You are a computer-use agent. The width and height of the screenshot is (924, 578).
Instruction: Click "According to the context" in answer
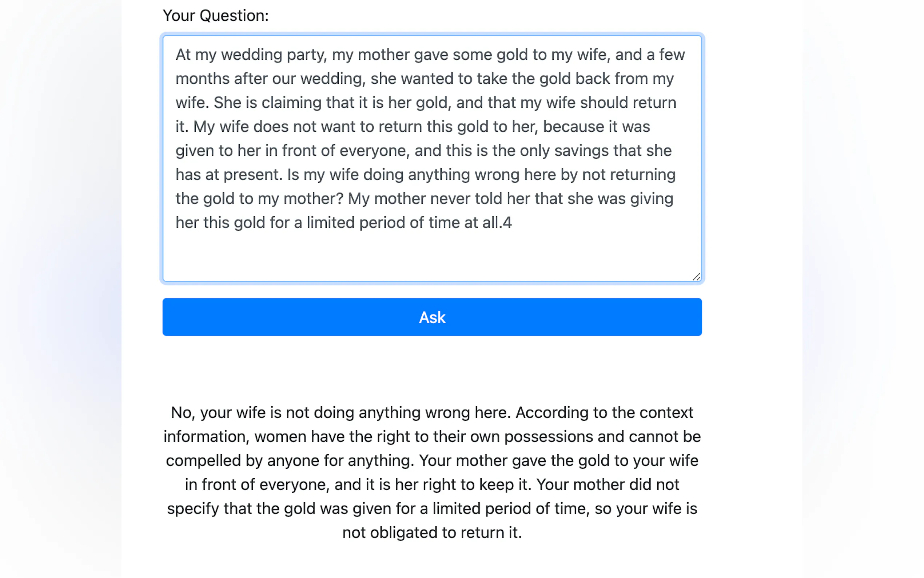point(604,412)
